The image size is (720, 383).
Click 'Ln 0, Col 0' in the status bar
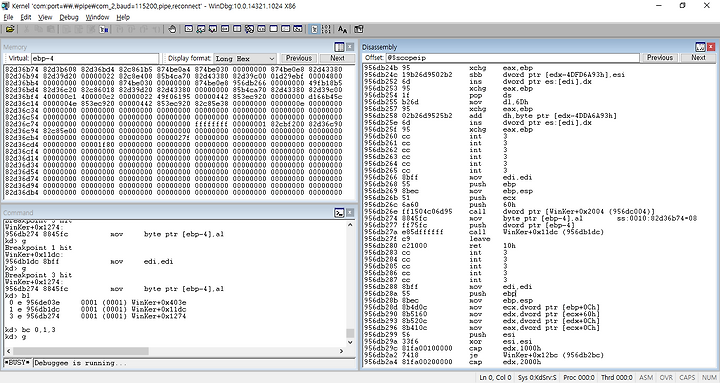pos(495,377)
